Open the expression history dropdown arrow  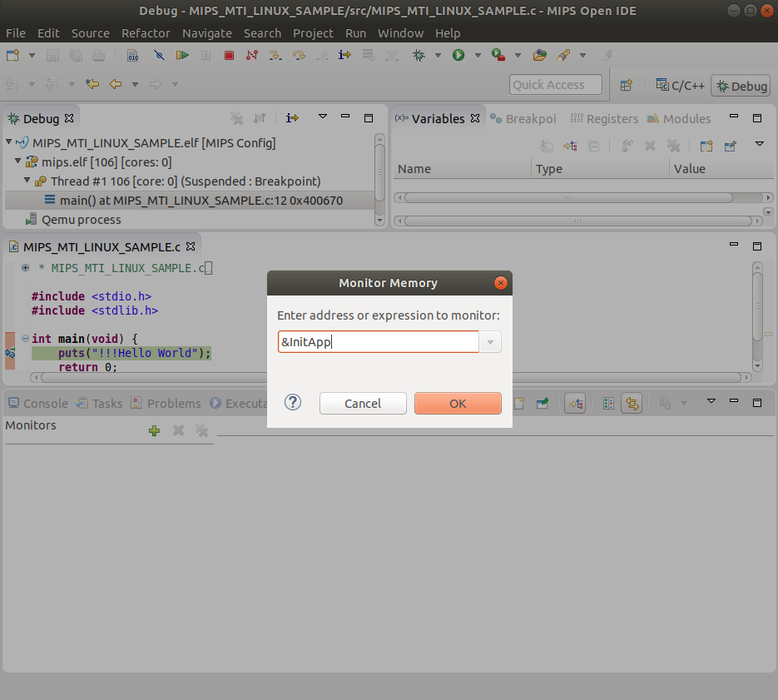(x=490, y=342)
